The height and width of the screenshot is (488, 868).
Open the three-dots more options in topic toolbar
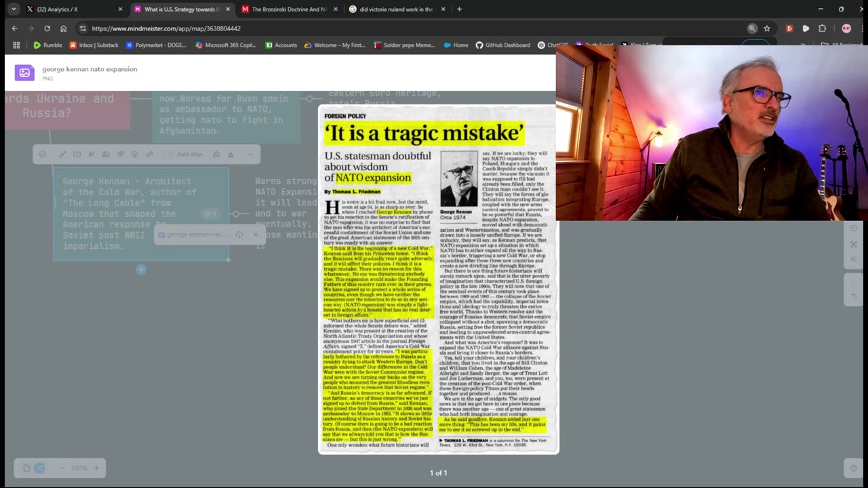[x=250, y=155]
